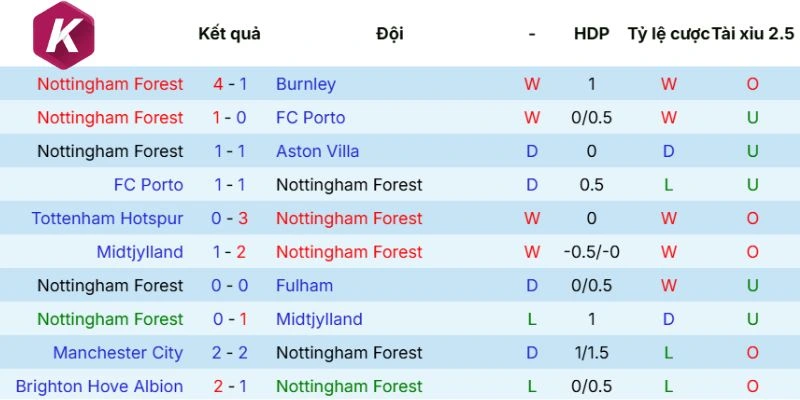Open the 1 - 2 match result
The image size is (800, 400).
(x=229, y=252)
